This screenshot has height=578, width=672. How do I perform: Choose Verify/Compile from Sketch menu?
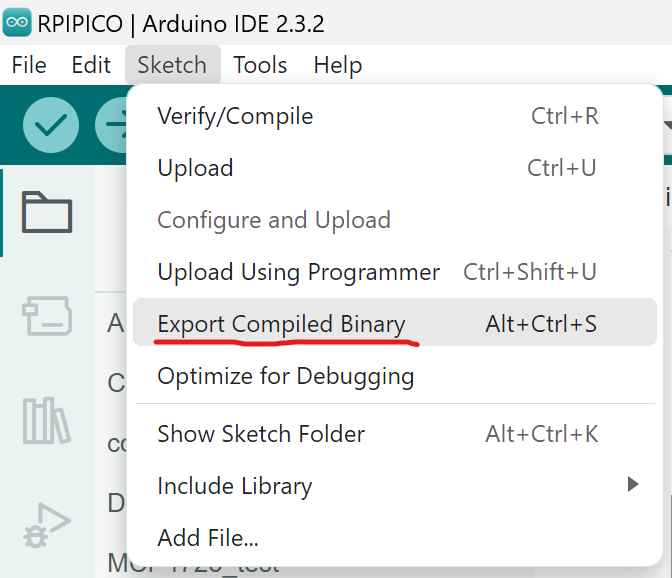395,116
